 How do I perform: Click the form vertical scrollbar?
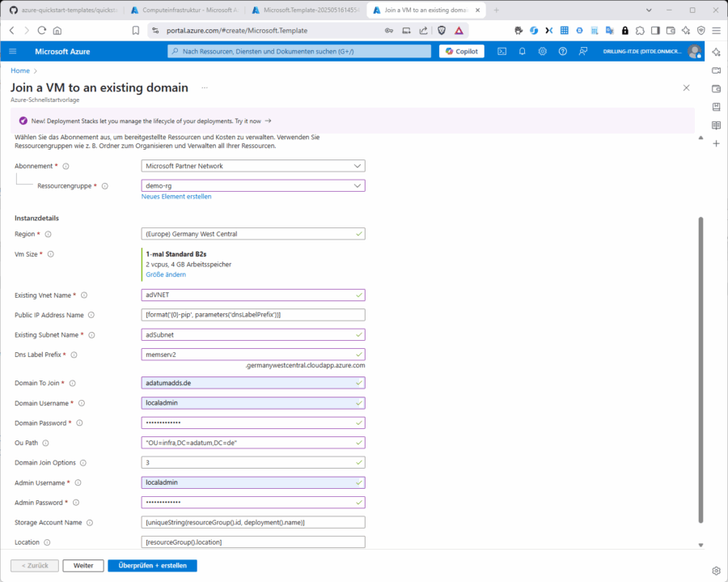(700, 370)
